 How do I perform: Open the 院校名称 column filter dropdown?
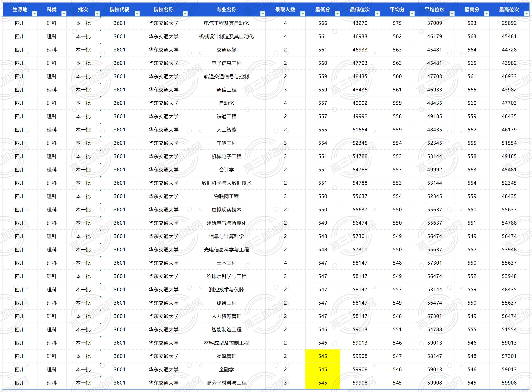[x=185, y=14]
